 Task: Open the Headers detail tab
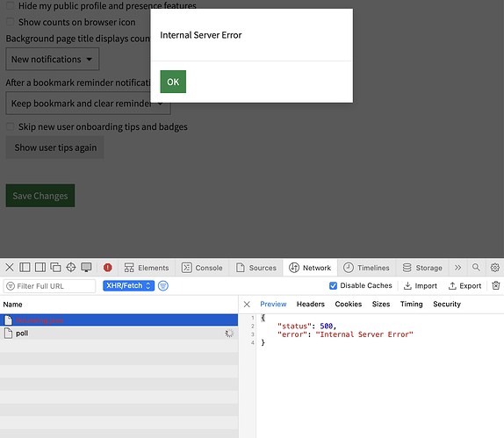311,304
